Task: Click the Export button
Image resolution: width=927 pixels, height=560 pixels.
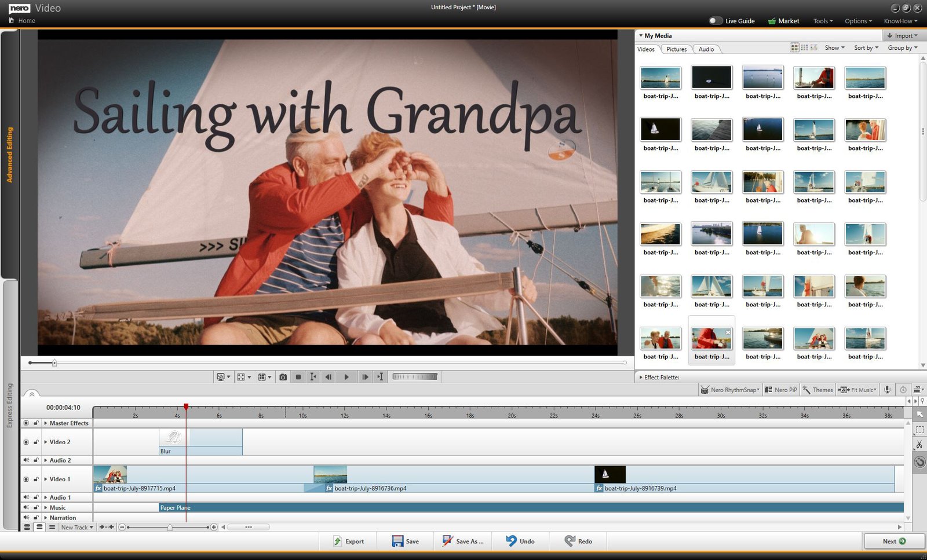Action: (x=348, y=541)
